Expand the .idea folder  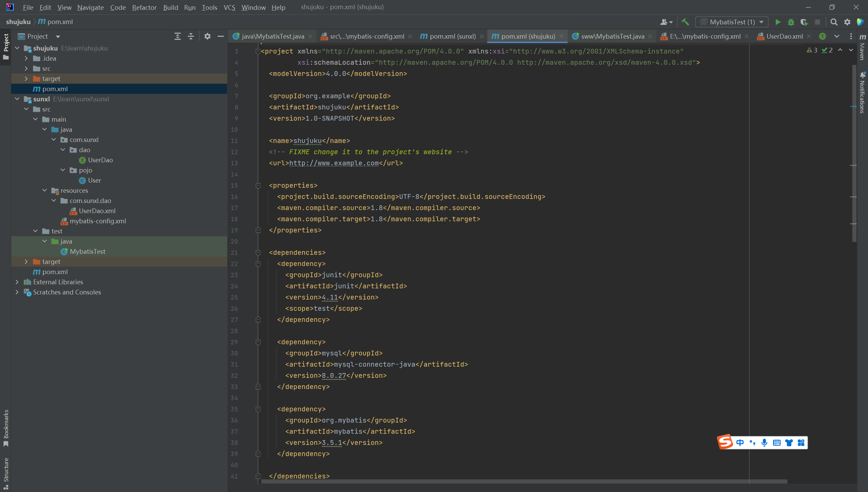[x=26, y=58]
